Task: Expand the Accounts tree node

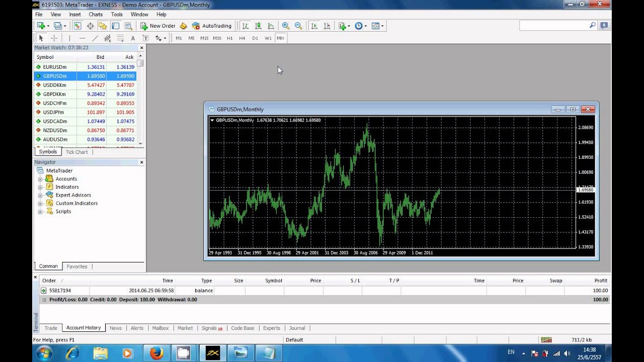Action: point(40,179)
